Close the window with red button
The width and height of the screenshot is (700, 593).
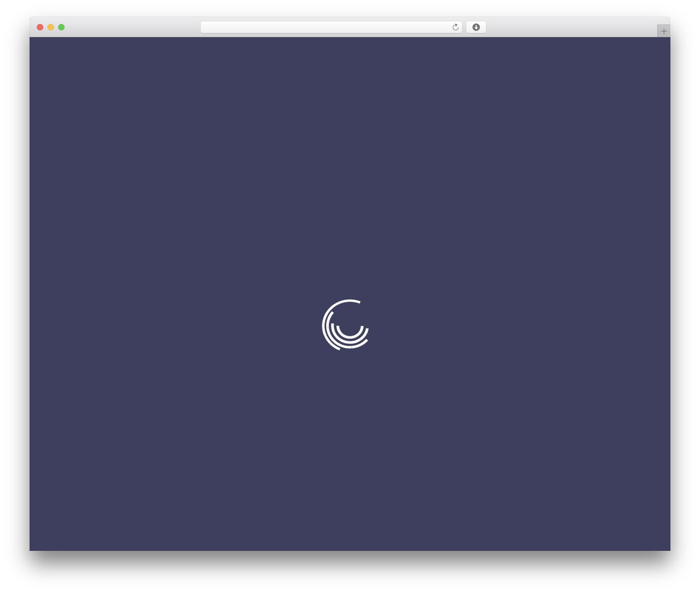(40, 27)
